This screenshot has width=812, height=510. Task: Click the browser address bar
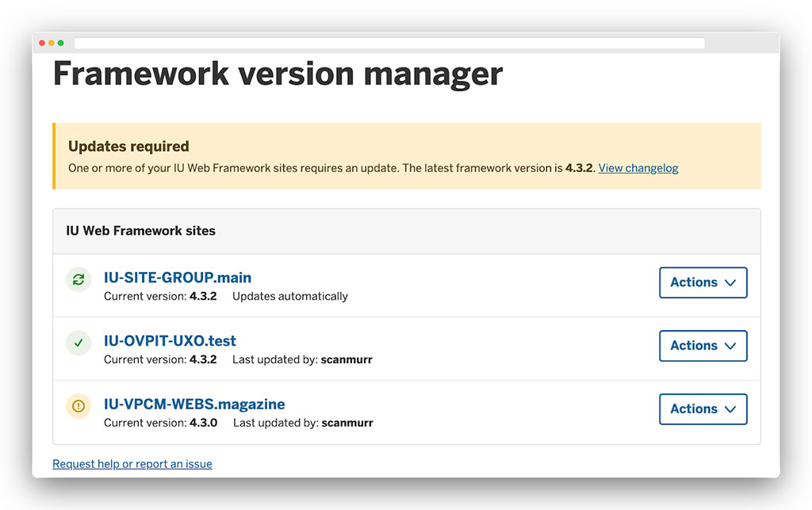point(389,43)
